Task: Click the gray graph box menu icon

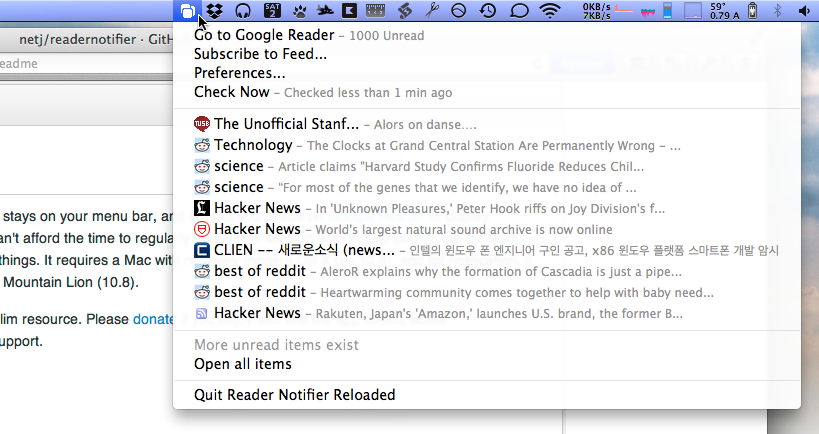Action: pyautogui.click(x=693, y=10)
